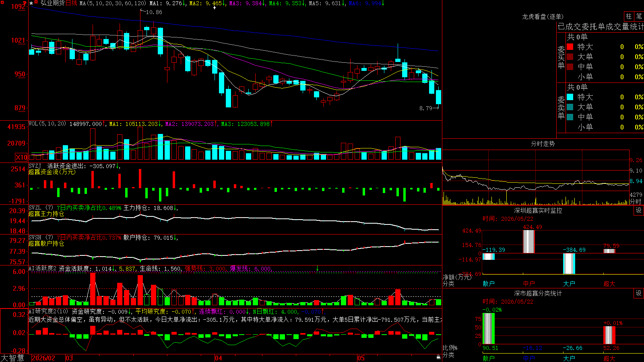Screen dimensions: 644x362
Task: Click the dark red 大单 buy swatch
Action: tap(570, 57)
